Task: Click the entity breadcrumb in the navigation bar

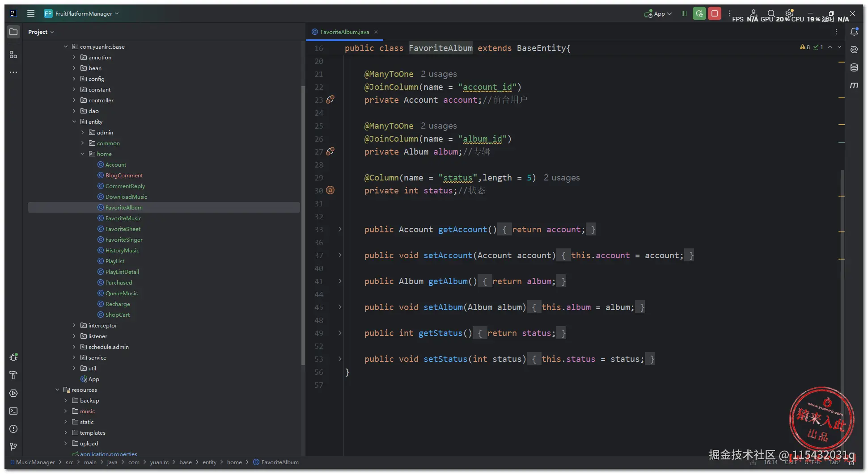Action: pos(209,462)
